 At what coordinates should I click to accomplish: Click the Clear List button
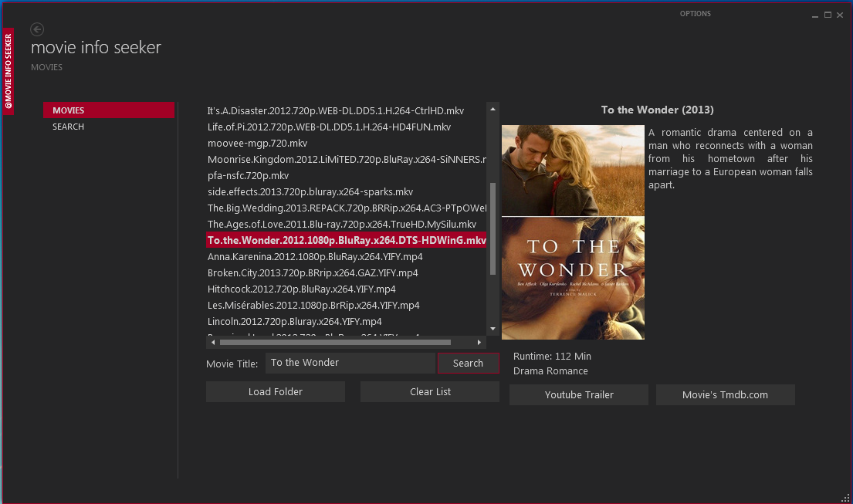coord(430,392)
